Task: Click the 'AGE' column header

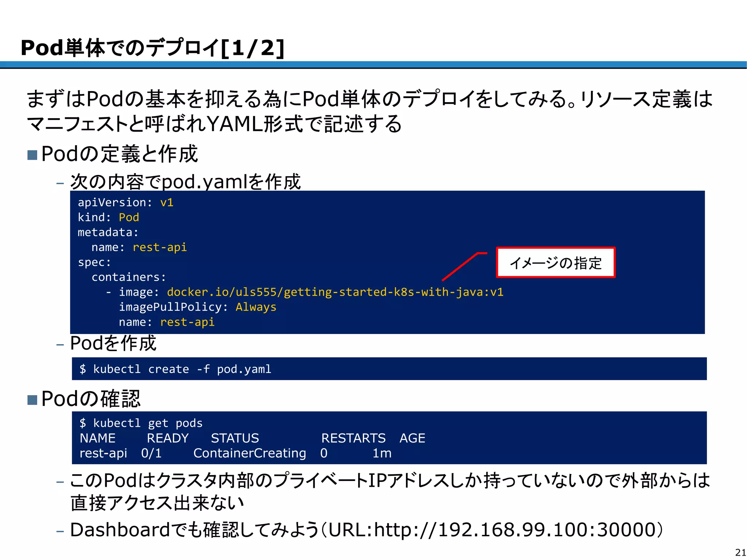Action: pos(413,438)
